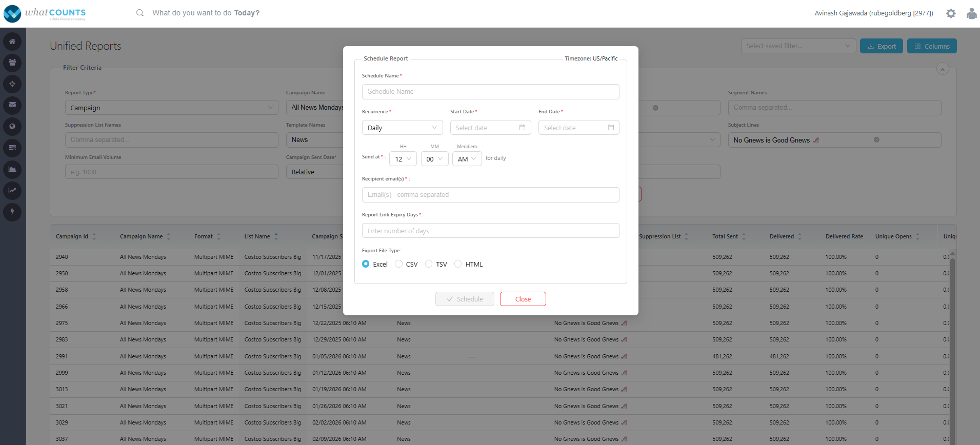
Task: Open settings gear icon in header
Action: coord(951,13)
